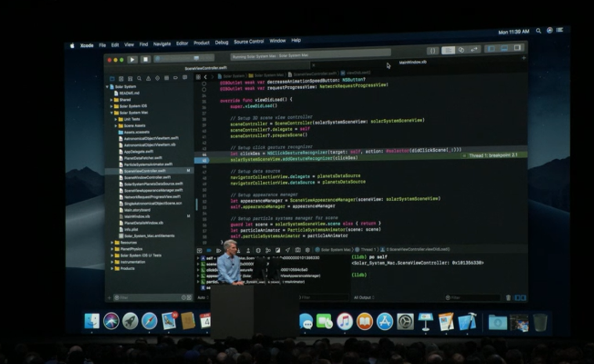Open Safari from the Dock
594x364 pixels.
pyautogui.click(x=150, y=321)
